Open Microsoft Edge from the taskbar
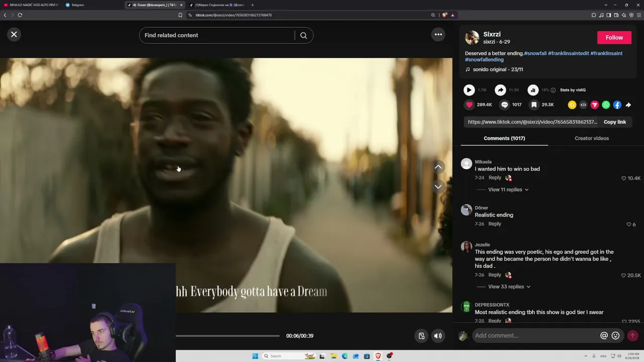The image size is (644, 362). (x=345, y=356)
